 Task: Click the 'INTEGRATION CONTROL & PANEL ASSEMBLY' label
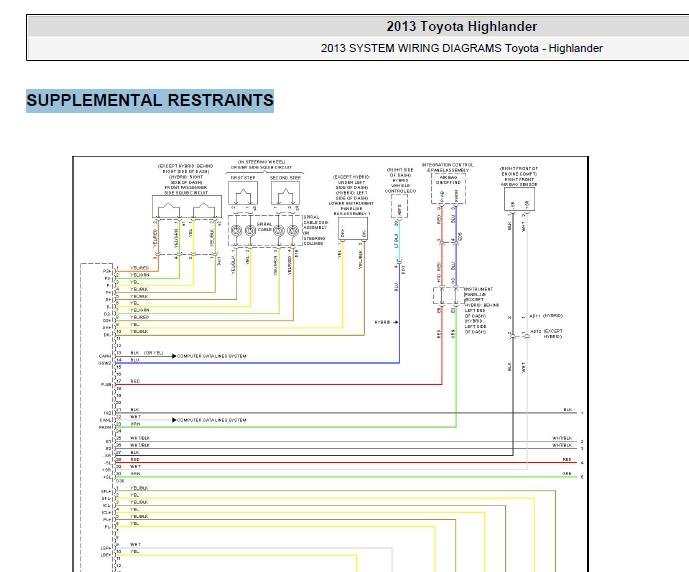pyautogui.click(x=448, y=167)
